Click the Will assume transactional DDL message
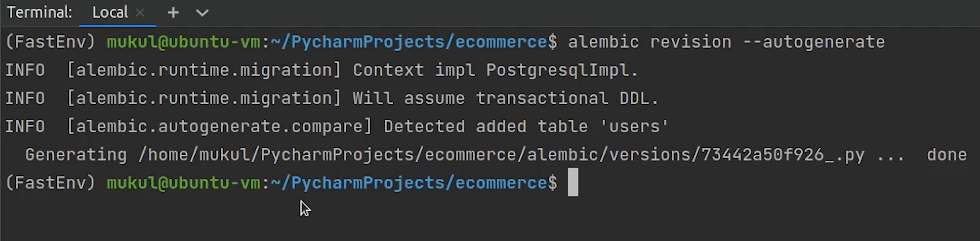The image size is (980, 241). coord(506,98)
